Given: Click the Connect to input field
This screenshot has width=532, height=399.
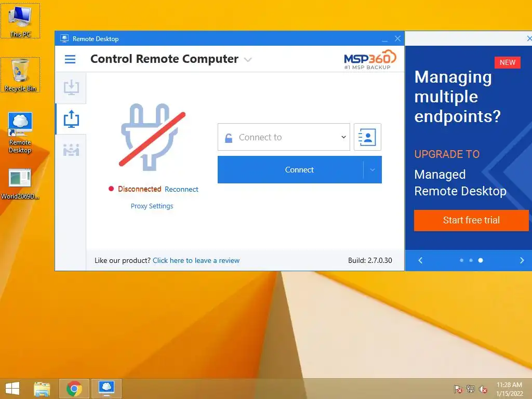Looking at the screenshot, I should pyautogui.click(x=284, y=137).
